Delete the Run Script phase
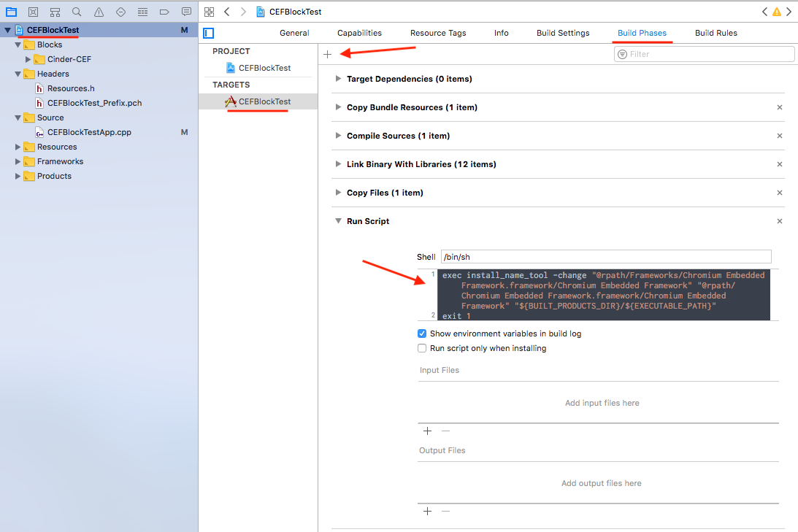The width and height of the screenshot is (798, 532). tap(779, 221)
